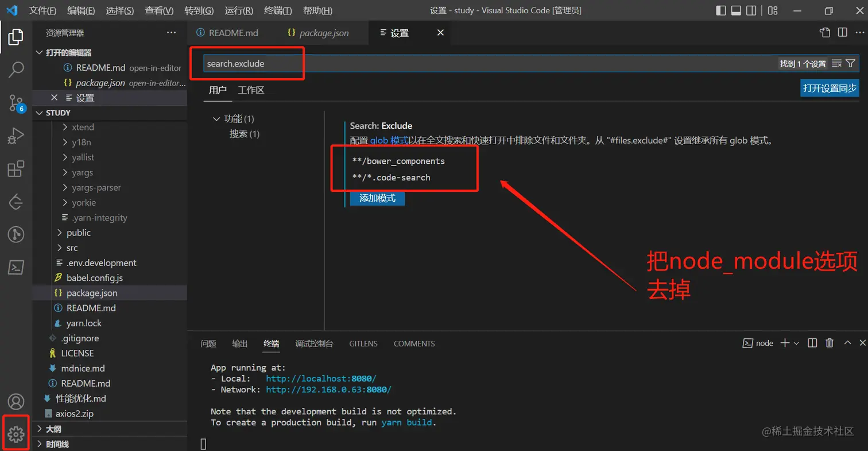Viewport: 868px width, 451px height.
Task: Switch to GITLENS panel tab
Action: tap(363, 344)
